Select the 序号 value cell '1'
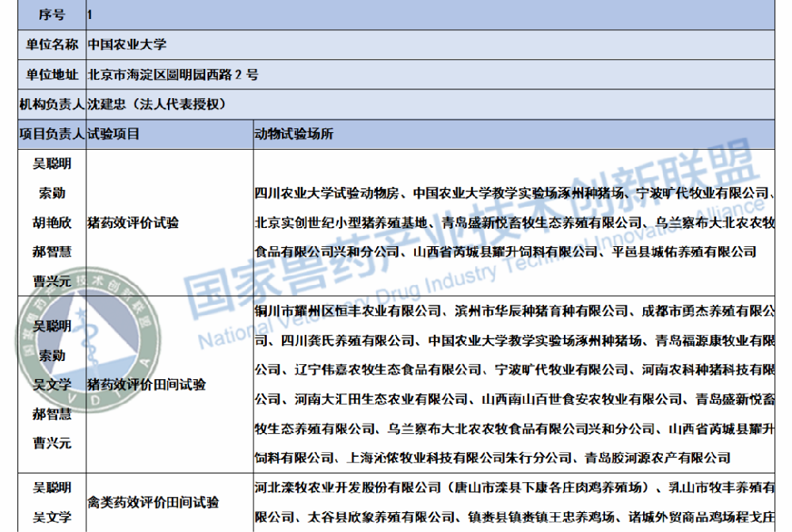The width and height of the screenshot is (792, 532). 430,14
